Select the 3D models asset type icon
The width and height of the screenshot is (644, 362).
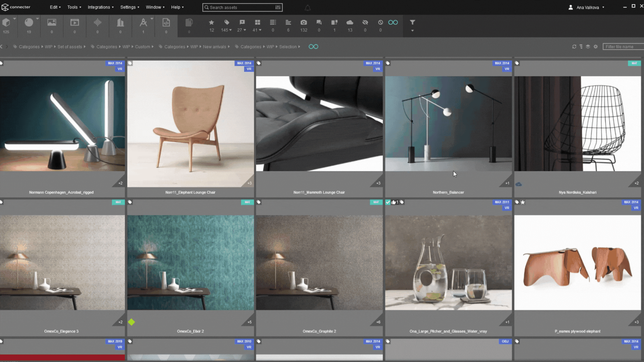tap(6, 22)
